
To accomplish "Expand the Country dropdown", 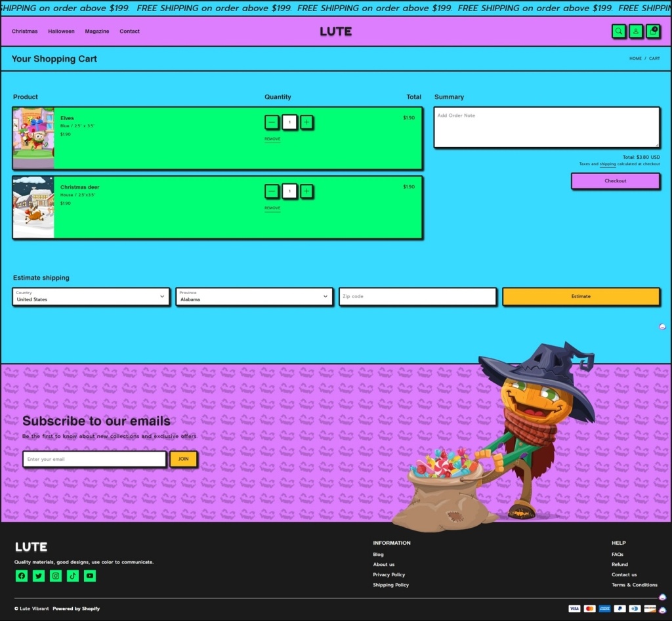I will (x=91, y=297).
